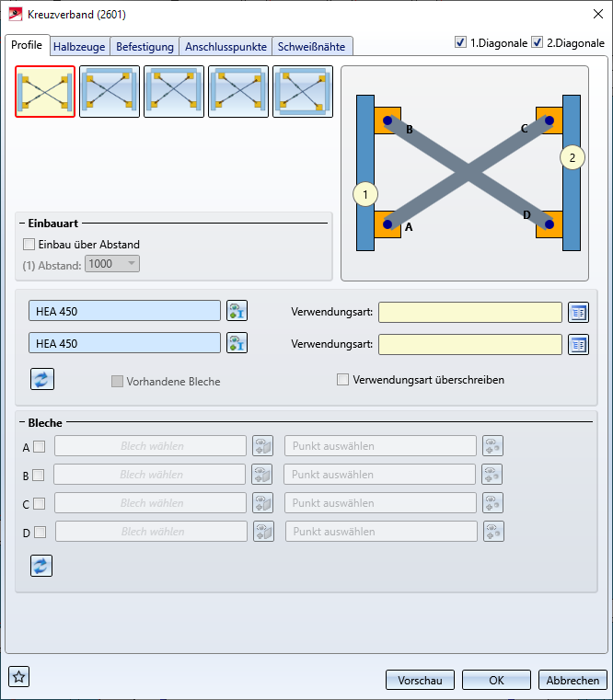Click point-select icon in row D

[x=493, y=532]
